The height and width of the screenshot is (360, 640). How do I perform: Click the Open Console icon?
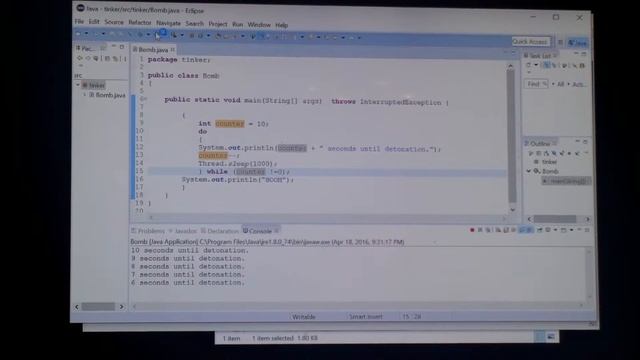564,230
